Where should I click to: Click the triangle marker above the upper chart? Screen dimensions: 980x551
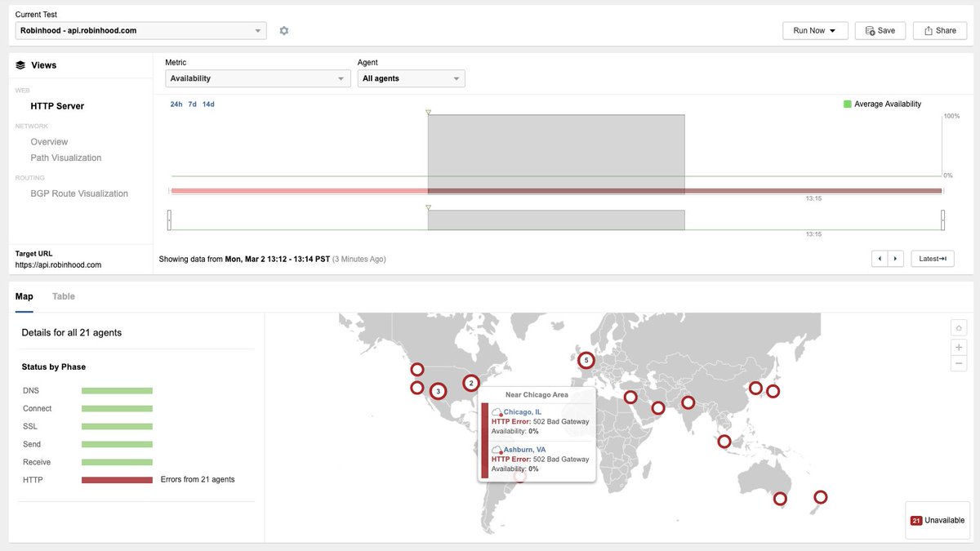tap(428, 113)
